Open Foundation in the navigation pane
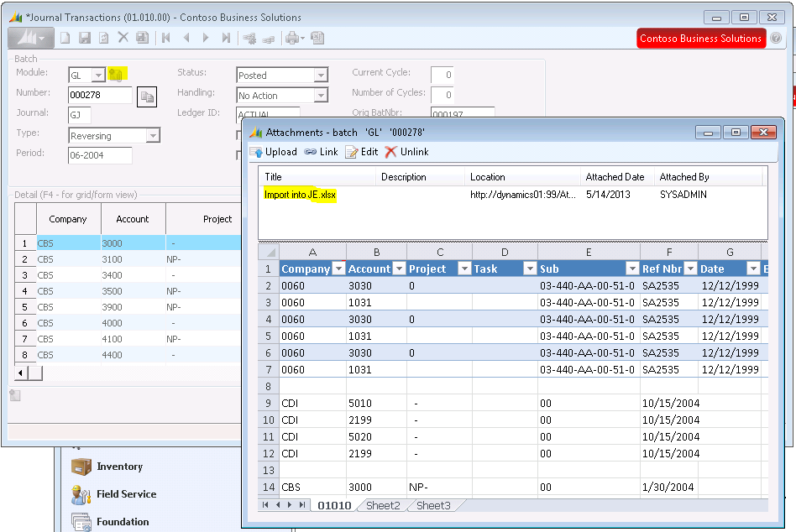796x532 pixels. pyautogui.click(x=110, y=522)
